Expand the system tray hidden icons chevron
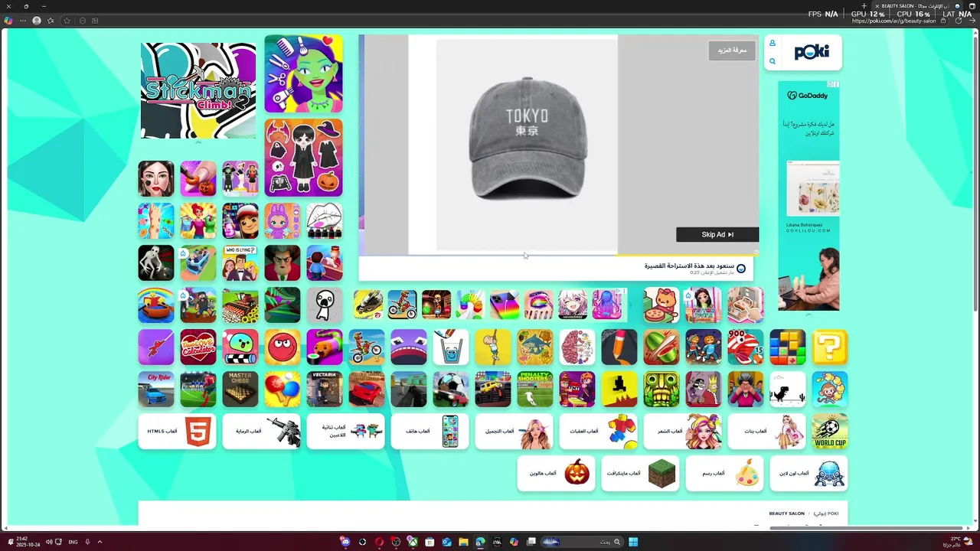 click(x=100, y=542)
